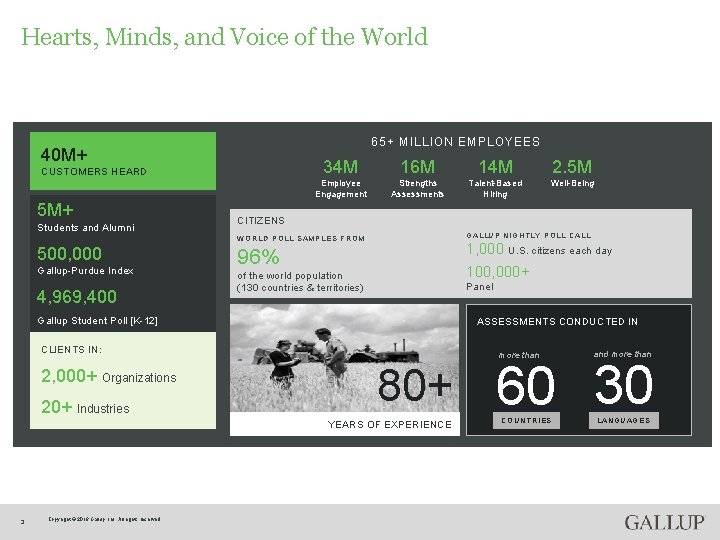Click the 'Gallup-Purdue Index' label
Screen dimensions: 720x540
85,271
